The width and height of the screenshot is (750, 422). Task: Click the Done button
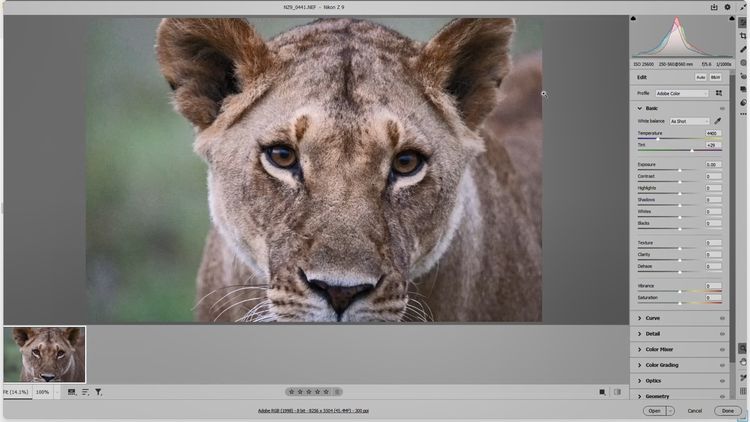pos(727,410)
